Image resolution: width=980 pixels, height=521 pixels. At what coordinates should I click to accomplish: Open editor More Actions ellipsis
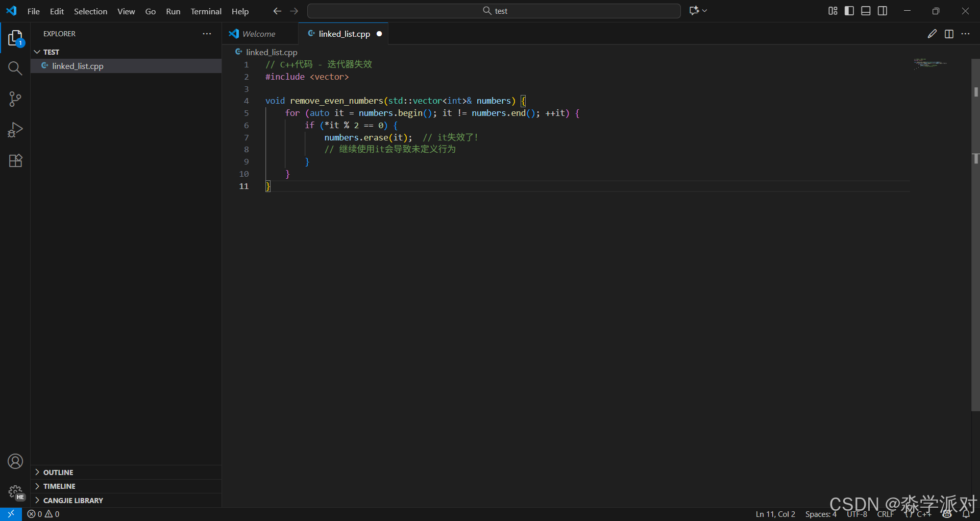click(965, 34)
